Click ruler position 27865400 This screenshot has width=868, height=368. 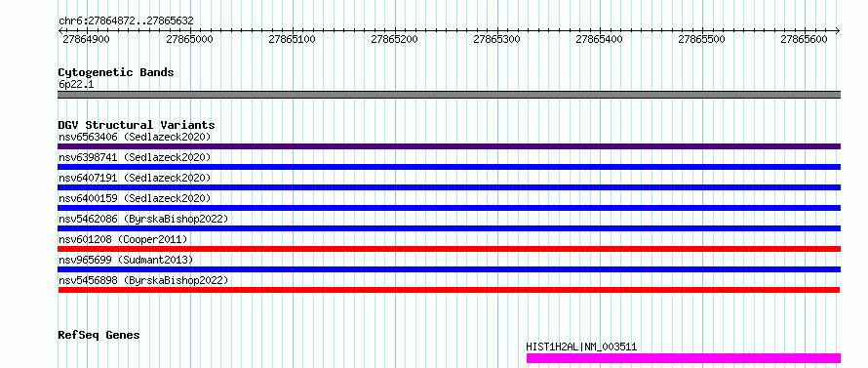pos(599,39)
